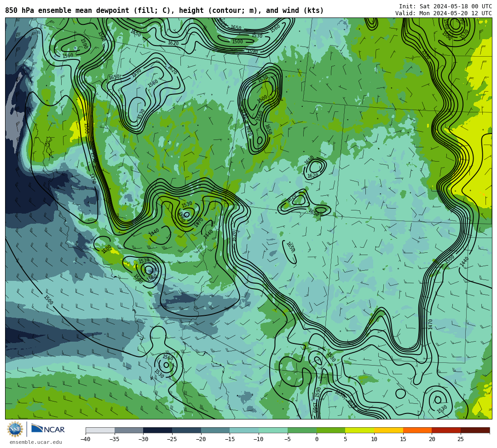Click the positive 15 colorbar tick label
The width and height of the screenshot is (497, 448).
point(403,439)
